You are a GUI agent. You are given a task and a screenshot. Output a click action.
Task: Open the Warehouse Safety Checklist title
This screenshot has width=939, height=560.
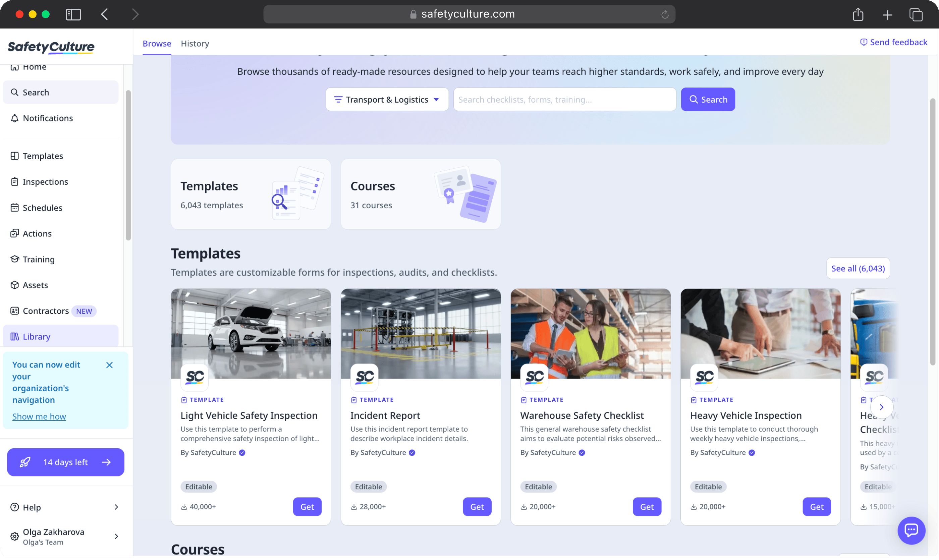point(582,415)
